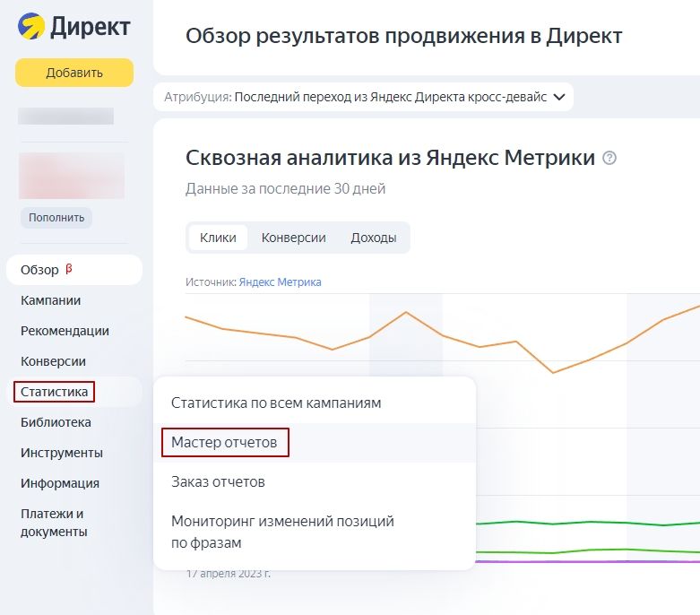Viewport: 700px width, 615px height.
Task: Open Обзор in the sidebar
Action: tap(39, 270)
